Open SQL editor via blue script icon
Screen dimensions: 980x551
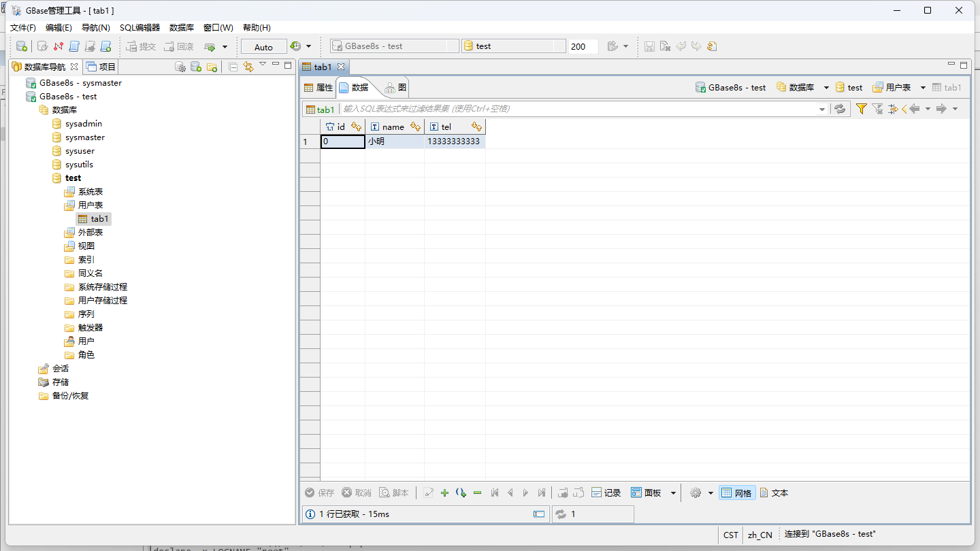coord(74,46)
